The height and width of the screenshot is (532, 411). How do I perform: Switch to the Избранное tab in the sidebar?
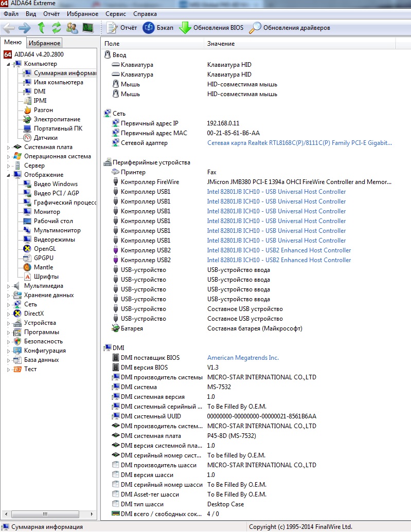tap(45, 43)
